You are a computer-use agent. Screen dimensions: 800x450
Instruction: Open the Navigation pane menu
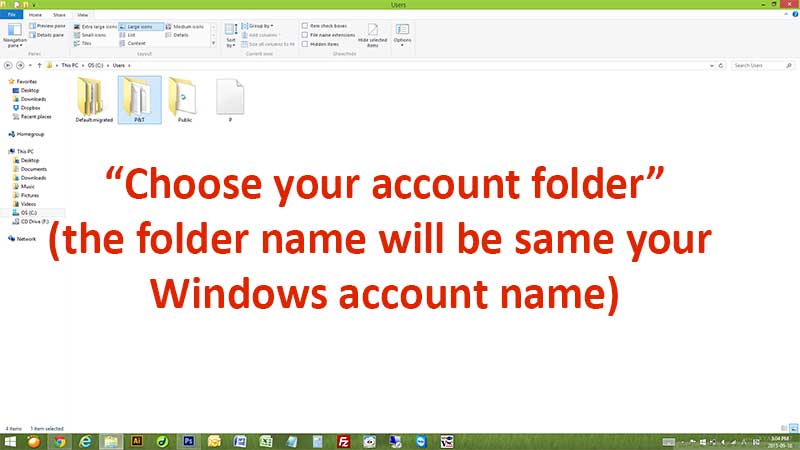click(x=14, y=36)
